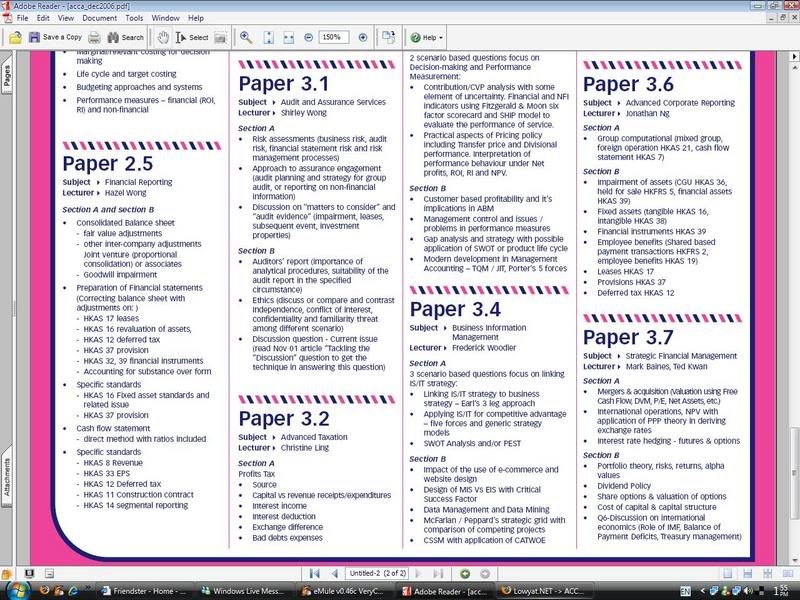Click the text 'Advanced Taxation'
The height and width of the screenshot is (600, 800).
314,437
